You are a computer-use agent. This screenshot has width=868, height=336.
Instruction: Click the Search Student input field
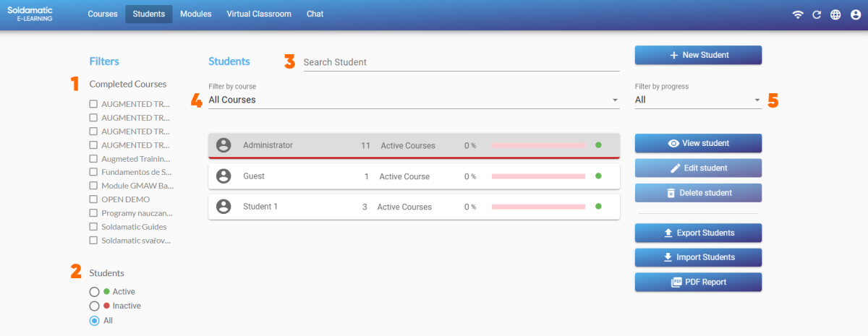pyautogui.click(x=461, y=62)
